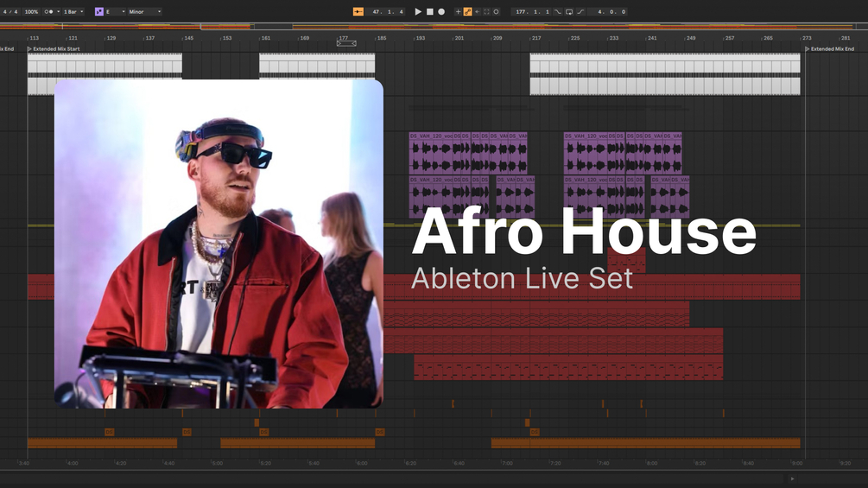
Task: Toggle the Loop switch icon
Action: [x=569, y=11]
